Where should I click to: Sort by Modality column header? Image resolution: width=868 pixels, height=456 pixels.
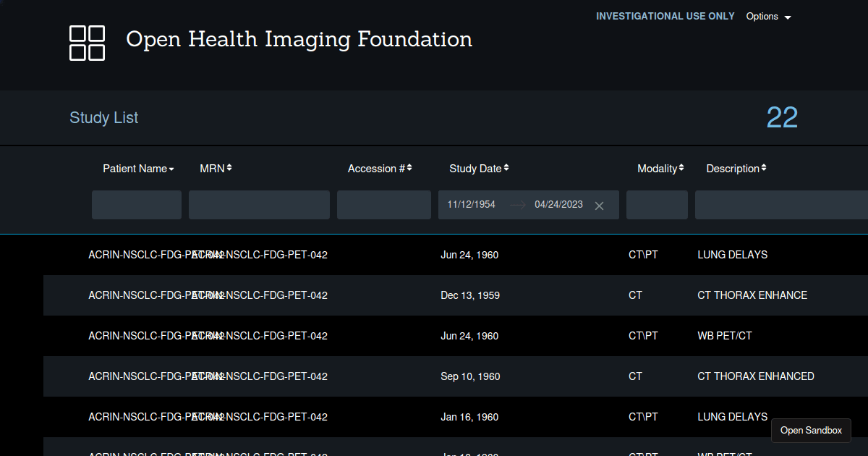click(660, 169)
